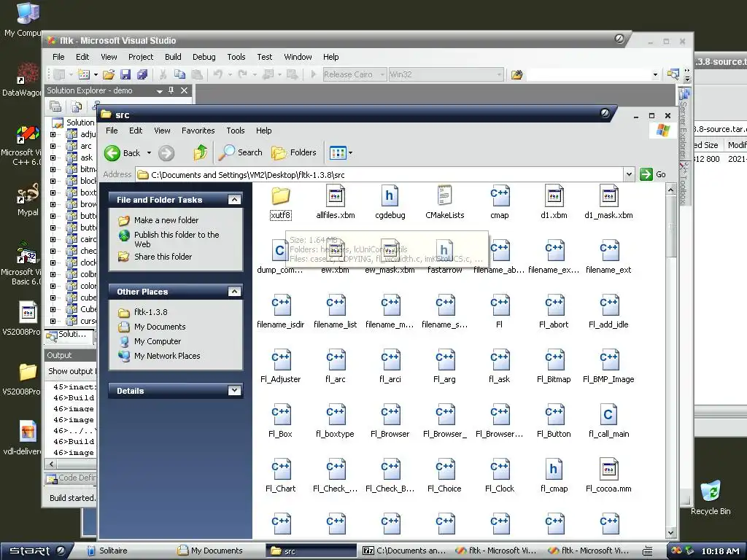Toggle Solution Explorer auto-hide pin

171,90
